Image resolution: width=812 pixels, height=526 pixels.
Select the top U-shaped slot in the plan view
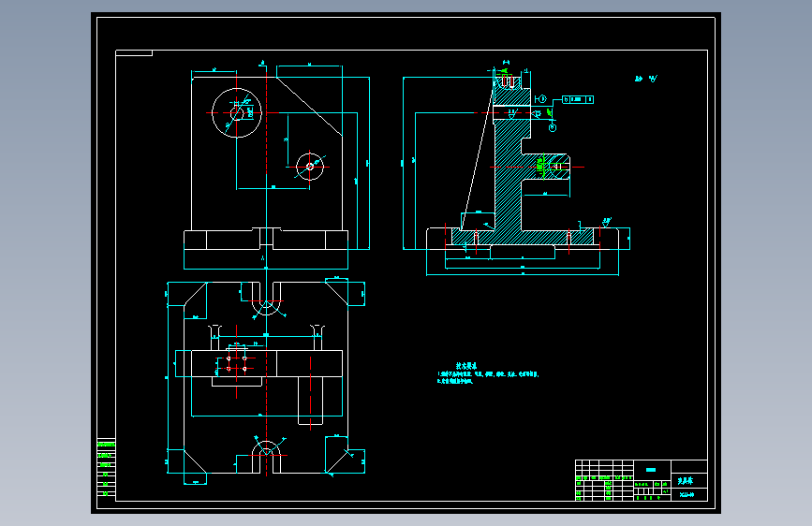(266, 299)
